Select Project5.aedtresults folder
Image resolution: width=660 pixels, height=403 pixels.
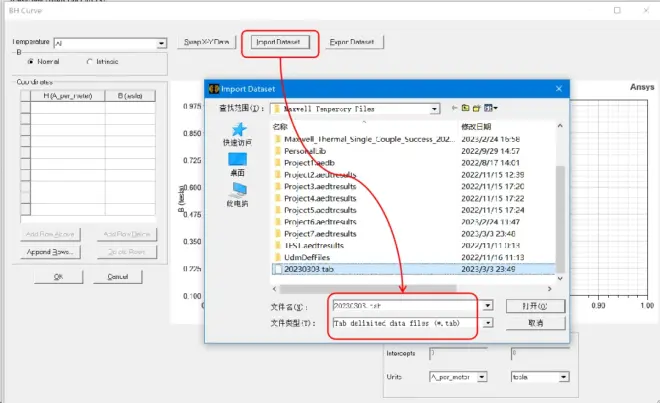pos(320,210)
